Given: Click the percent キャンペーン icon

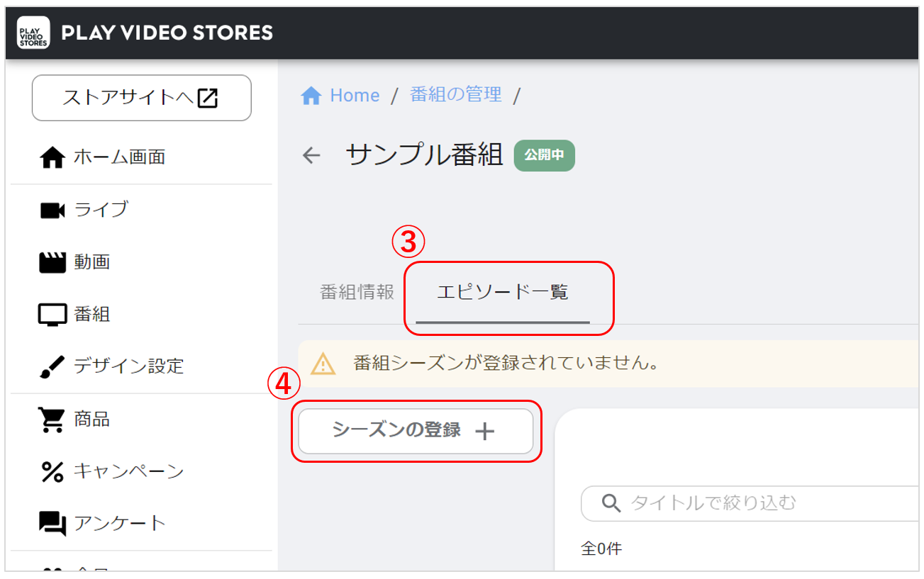Looking at the screenshot, I should click(52, 471).
